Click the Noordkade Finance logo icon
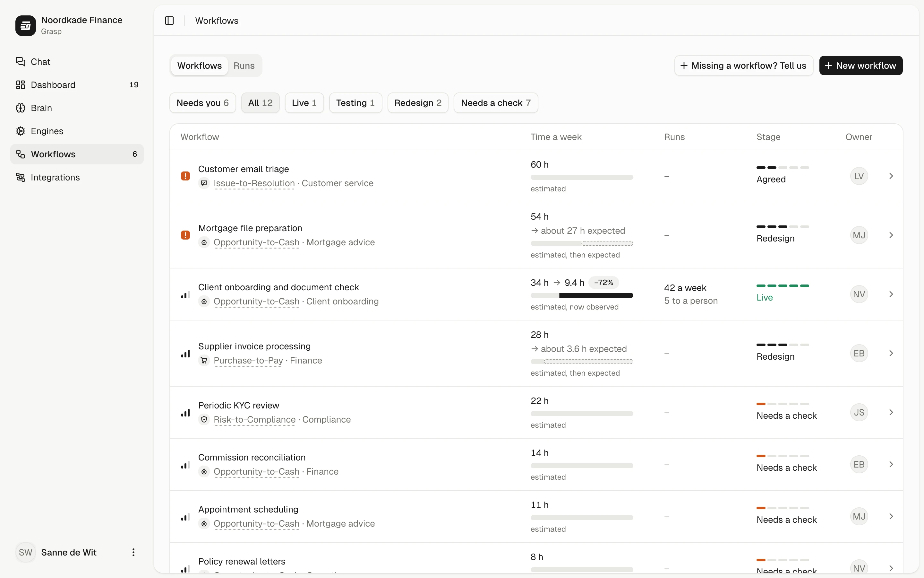 [x=26, y=26]
